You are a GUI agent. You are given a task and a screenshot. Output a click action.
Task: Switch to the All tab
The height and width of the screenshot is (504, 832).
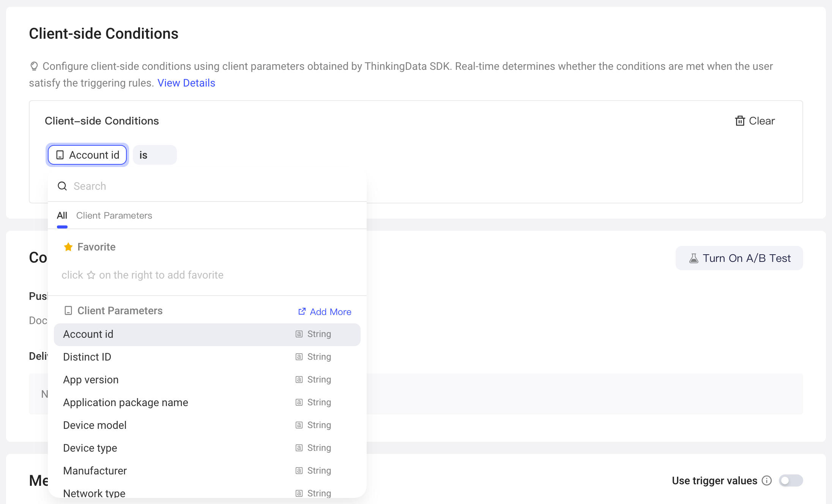62,216
